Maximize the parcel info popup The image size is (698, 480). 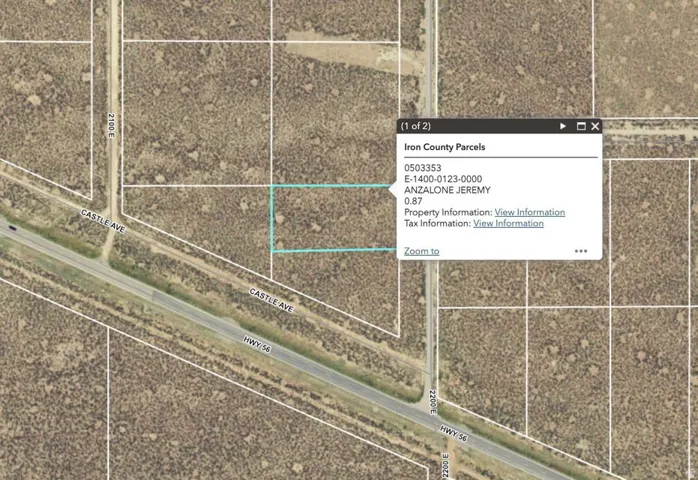coord(581,126)
